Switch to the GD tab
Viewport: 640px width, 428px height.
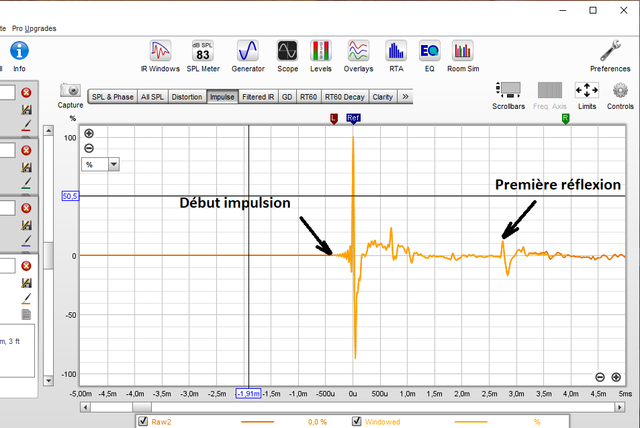[287, 97]
